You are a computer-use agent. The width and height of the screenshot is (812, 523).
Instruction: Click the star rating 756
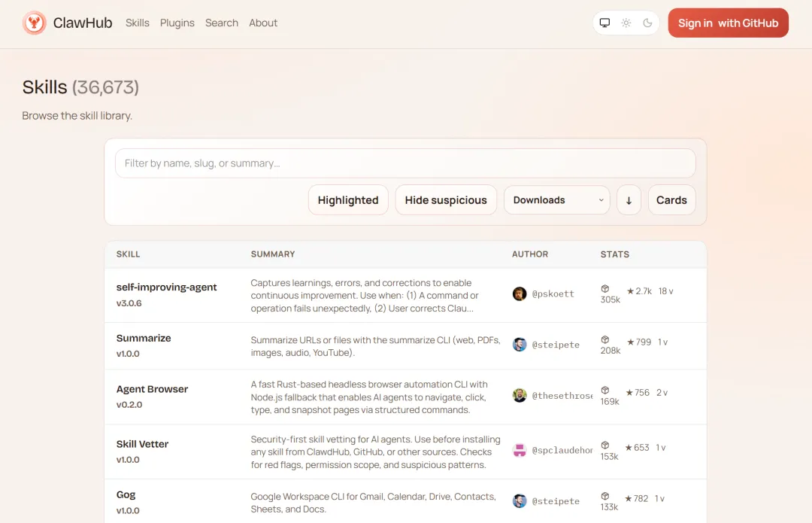pyautogui.click(x=638, y=393)
